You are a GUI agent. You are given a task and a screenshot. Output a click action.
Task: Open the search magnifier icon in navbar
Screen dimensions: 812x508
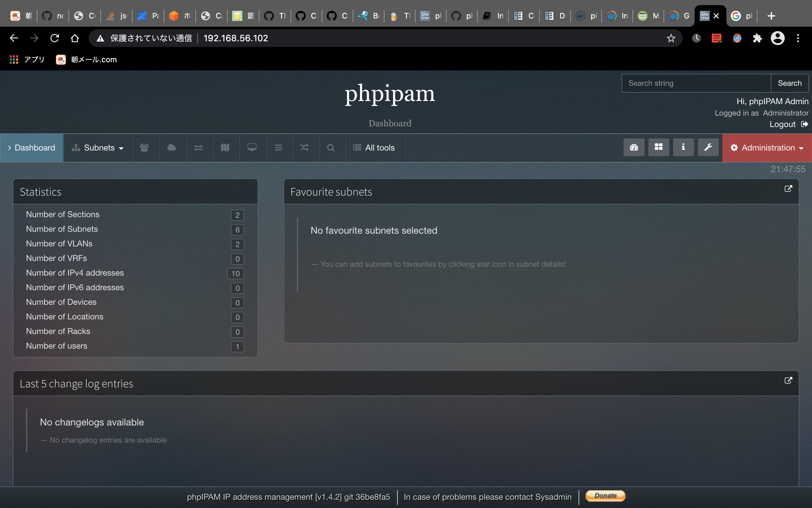pos(331,148)
